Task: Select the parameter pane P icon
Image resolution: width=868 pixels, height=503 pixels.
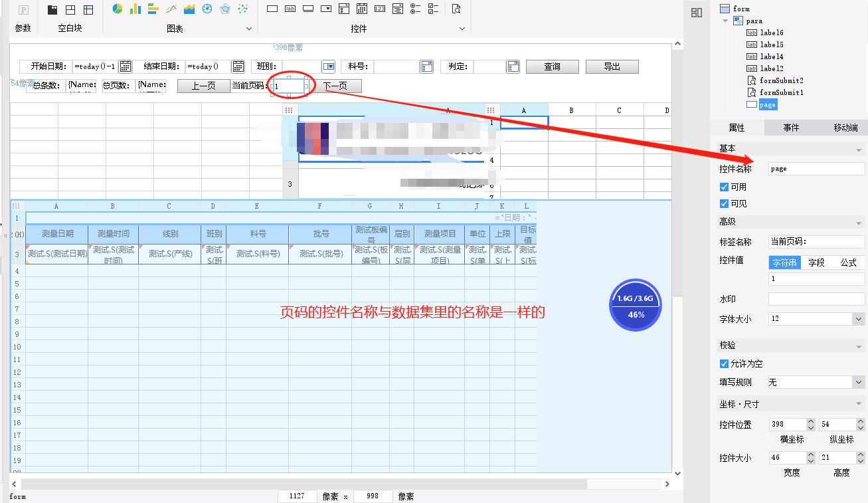Action: coord(23,10)
